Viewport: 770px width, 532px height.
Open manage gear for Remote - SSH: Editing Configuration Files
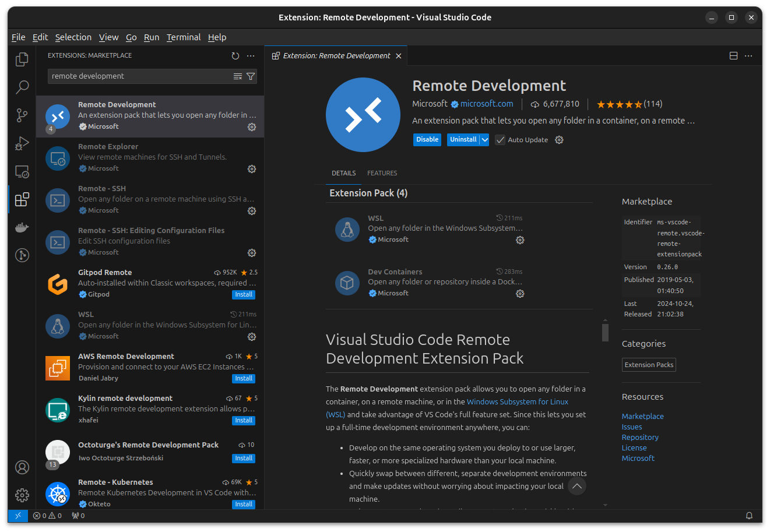tap(252, 253)
